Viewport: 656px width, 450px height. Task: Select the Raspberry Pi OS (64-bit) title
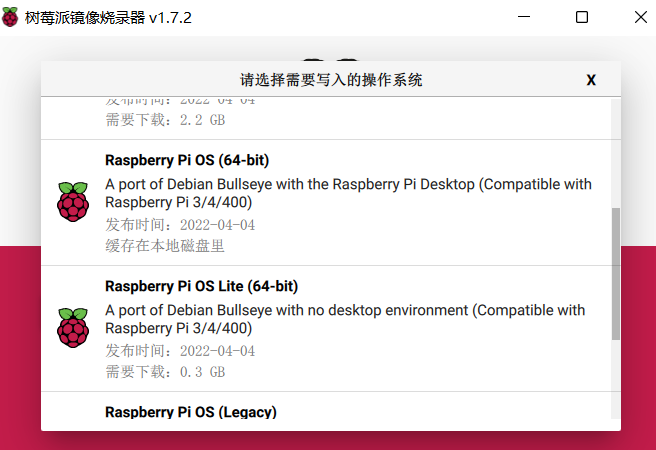tap(187, 160)
